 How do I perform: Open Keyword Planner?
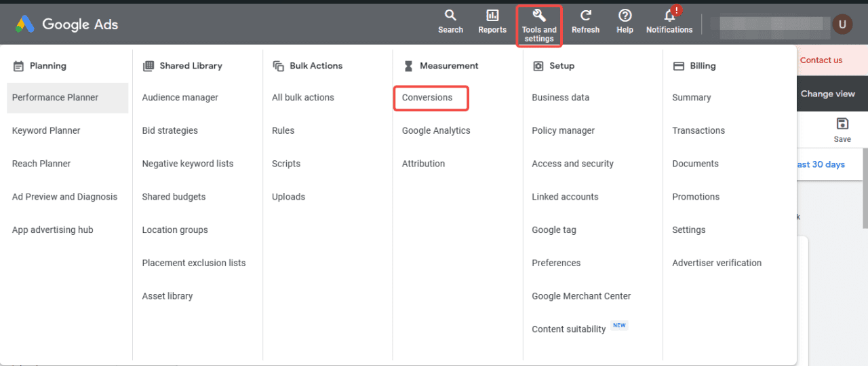point(46,130)
